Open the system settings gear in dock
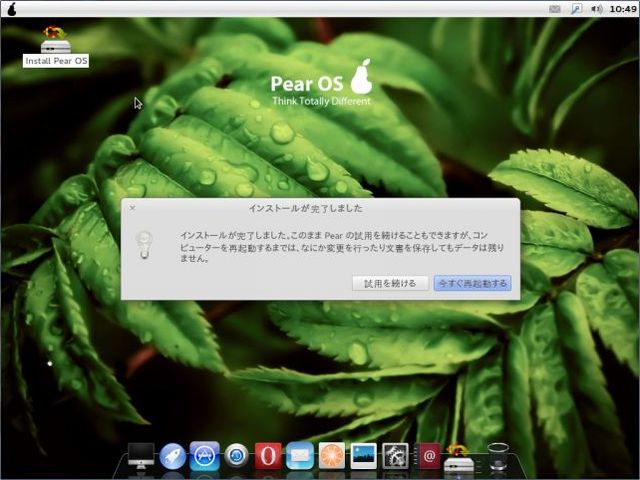Viewport: 640px width, 480px height. pos(395,457)
